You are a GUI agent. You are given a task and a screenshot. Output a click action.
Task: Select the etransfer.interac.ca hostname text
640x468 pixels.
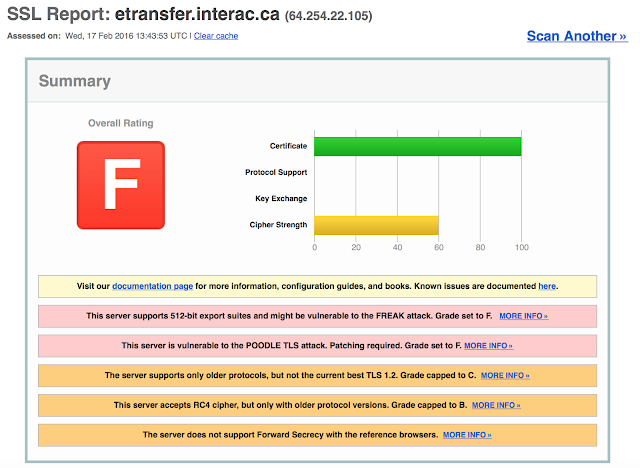coord(197,14)
